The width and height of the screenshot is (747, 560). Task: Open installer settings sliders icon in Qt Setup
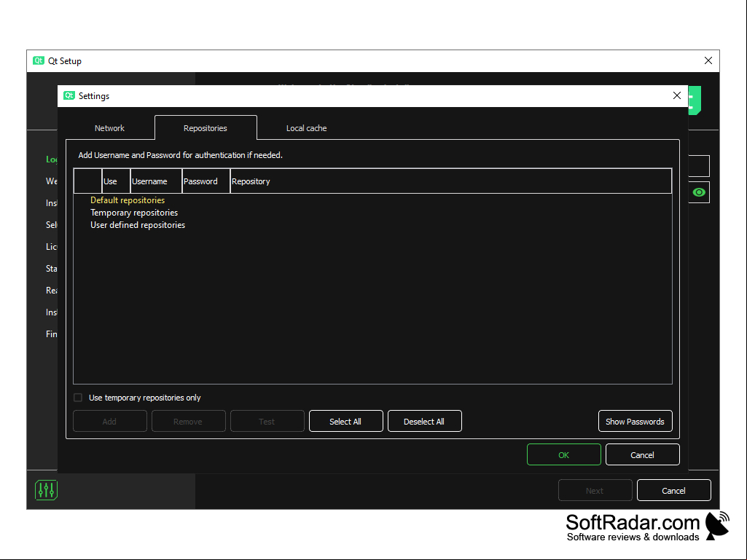point(46,490)
